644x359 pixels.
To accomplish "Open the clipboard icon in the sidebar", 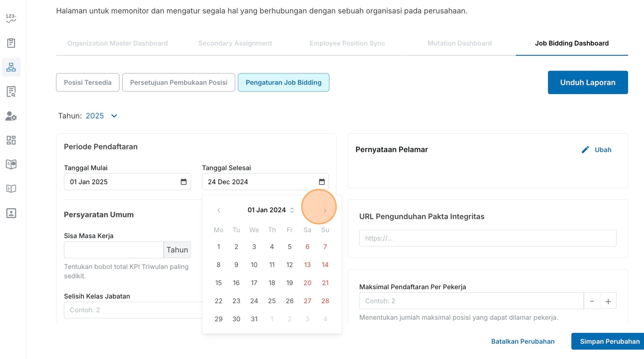I will 11,43.
